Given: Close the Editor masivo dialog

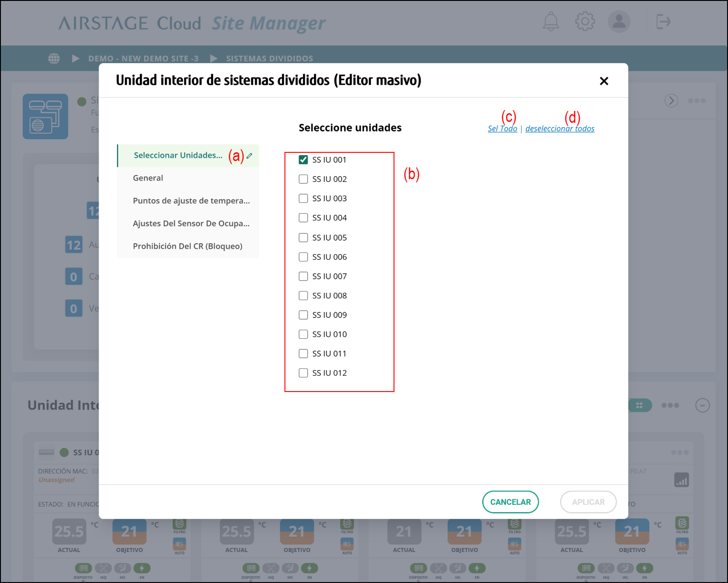Looking at the screenshot, I should point(603,81).
